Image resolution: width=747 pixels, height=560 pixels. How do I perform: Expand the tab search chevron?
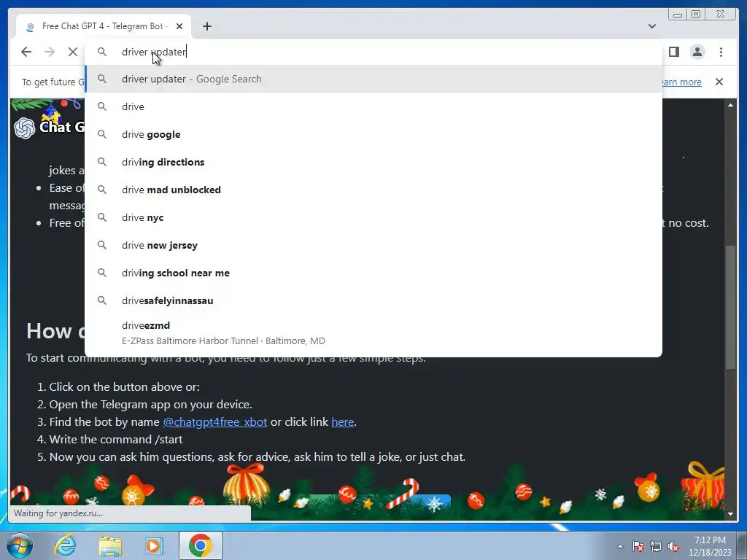[x=651, y=26]
